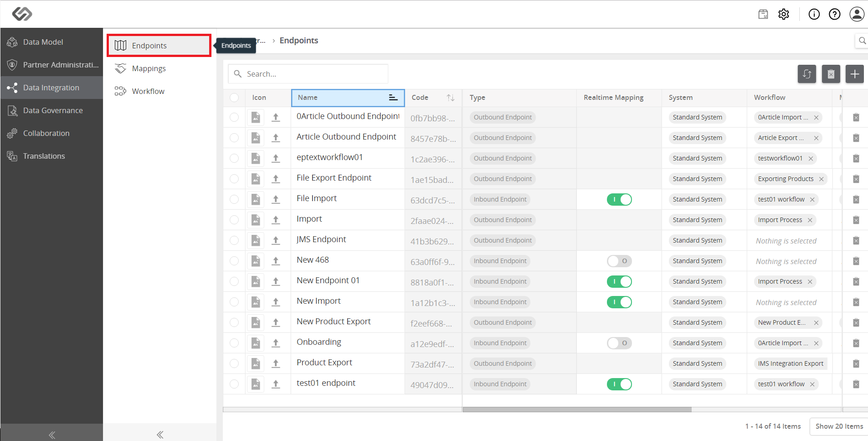Collapse the secondary navigation panel
The height and width of the screenshot is (441, 868).
tap(160, 435)
